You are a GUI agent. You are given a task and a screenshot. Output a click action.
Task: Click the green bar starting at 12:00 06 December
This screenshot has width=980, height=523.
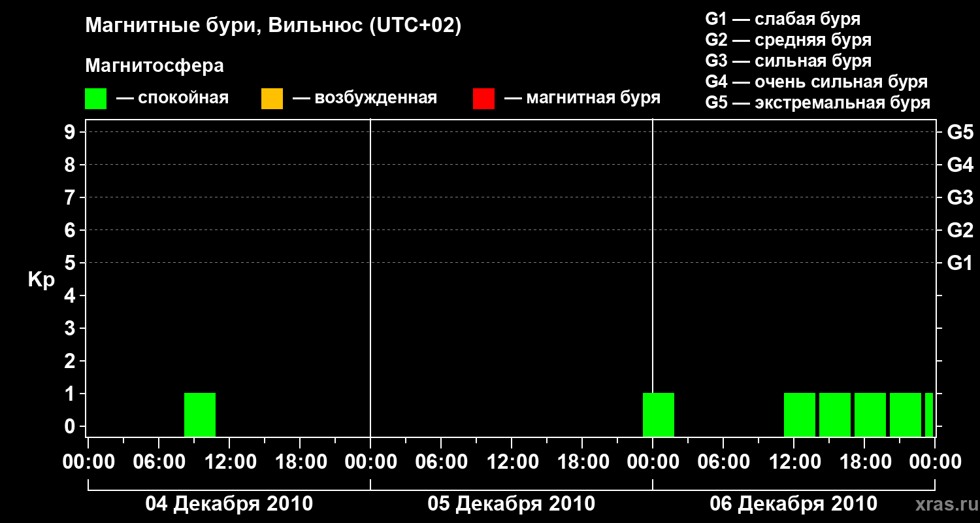pos(800,414)
